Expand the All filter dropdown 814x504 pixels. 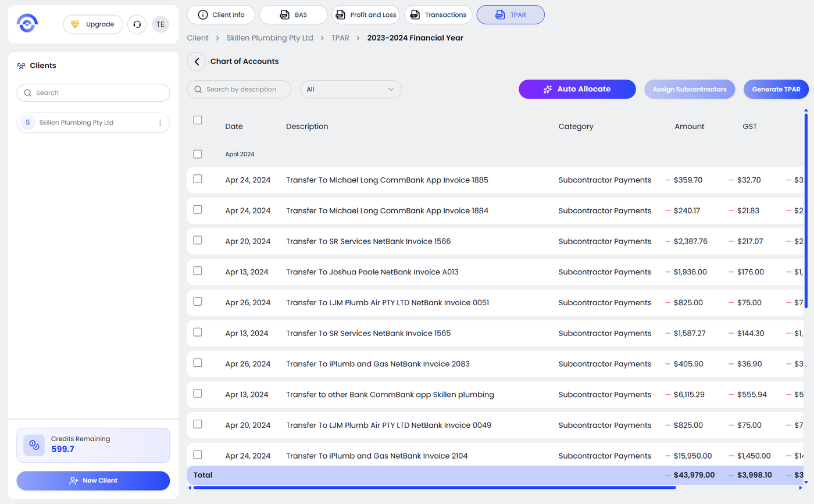tap(351, 90)
